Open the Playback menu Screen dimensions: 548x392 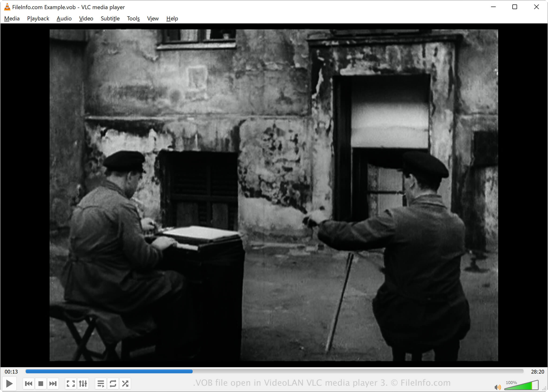coord(38,18)
